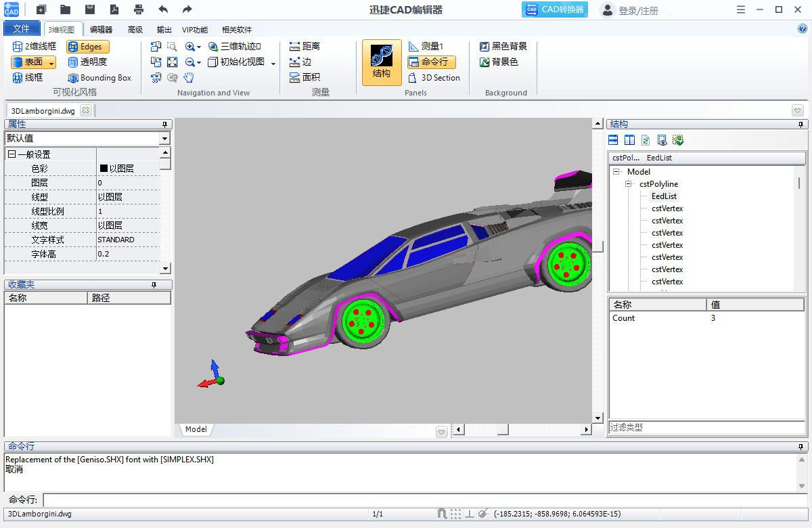Toggle the snap magnet icon in status bar
The width and height of the screenshot is (812, 528).
coord(442,514)
